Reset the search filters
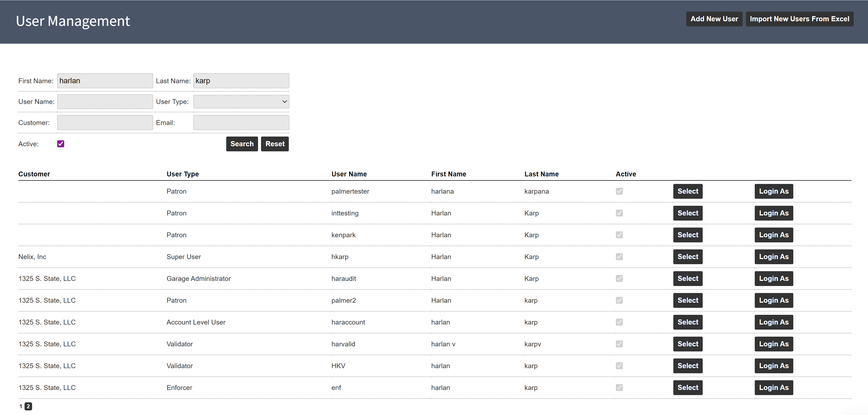Screen dimensions: 868x415 tap(275, 144)
